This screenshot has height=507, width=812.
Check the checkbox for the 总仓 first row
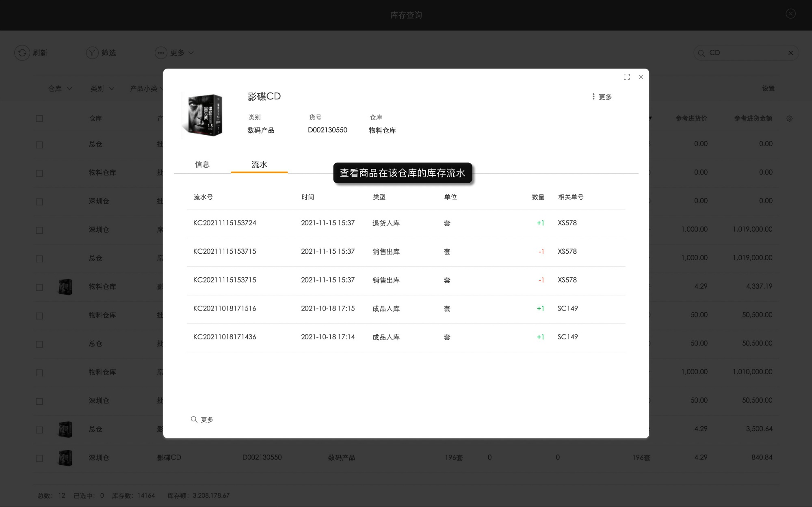[39, 145]
